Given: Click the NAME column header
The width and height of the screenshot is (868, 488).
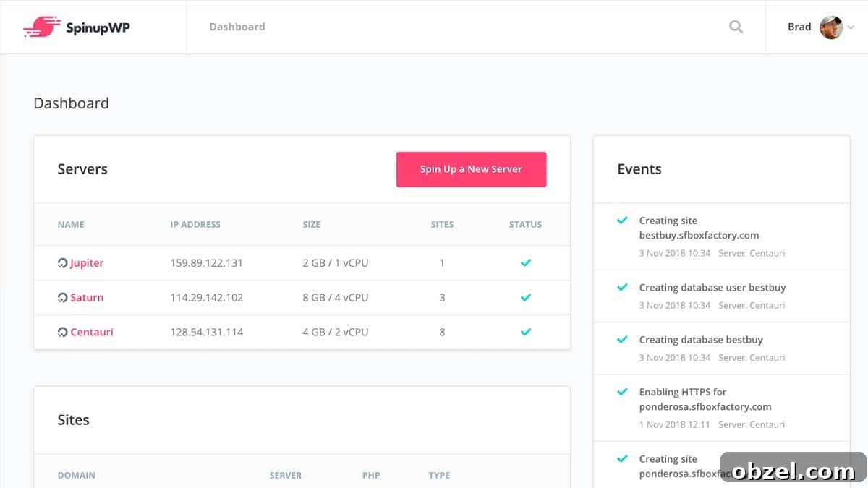Looking at the screenshot, I should (71, 225).
